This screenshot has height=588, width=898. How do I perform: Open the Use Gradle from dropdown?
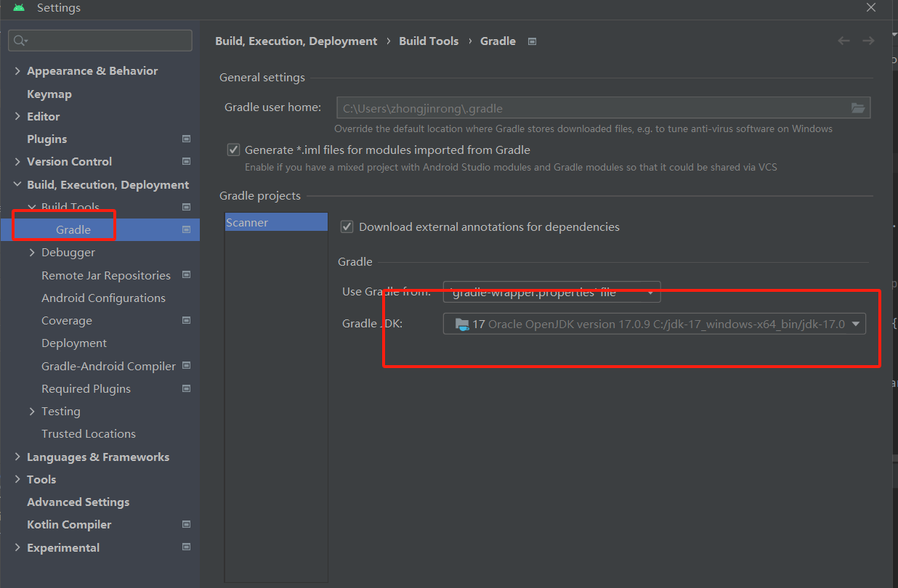pyautogui.click(x=552, y=292)
